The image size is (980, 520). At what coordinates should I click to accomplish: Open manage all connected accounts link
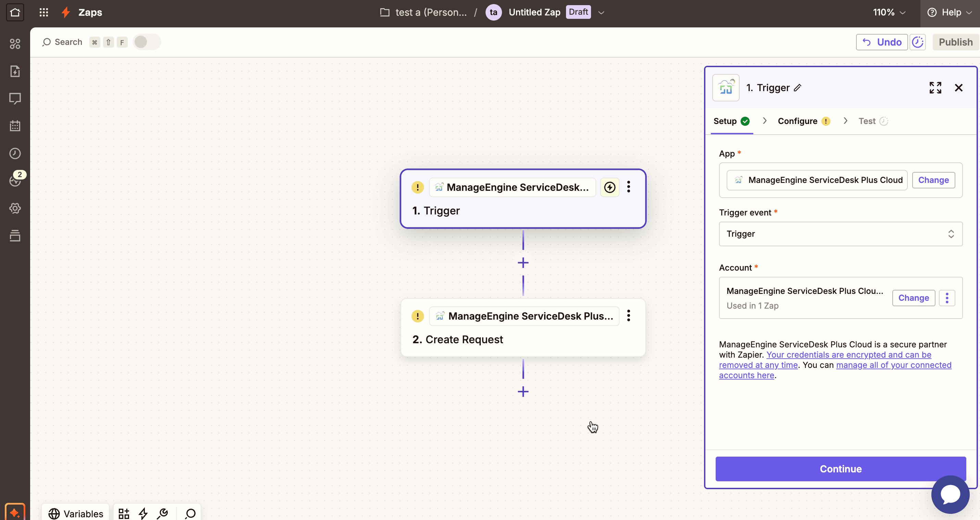coord(893,365)
